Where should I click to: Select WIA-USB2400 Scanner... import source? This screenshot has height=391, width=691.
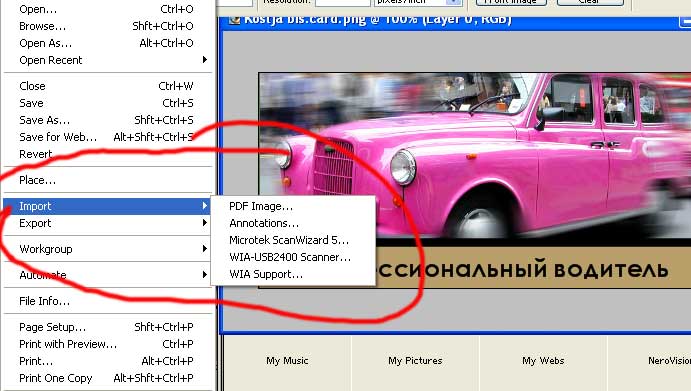(293, 257)
